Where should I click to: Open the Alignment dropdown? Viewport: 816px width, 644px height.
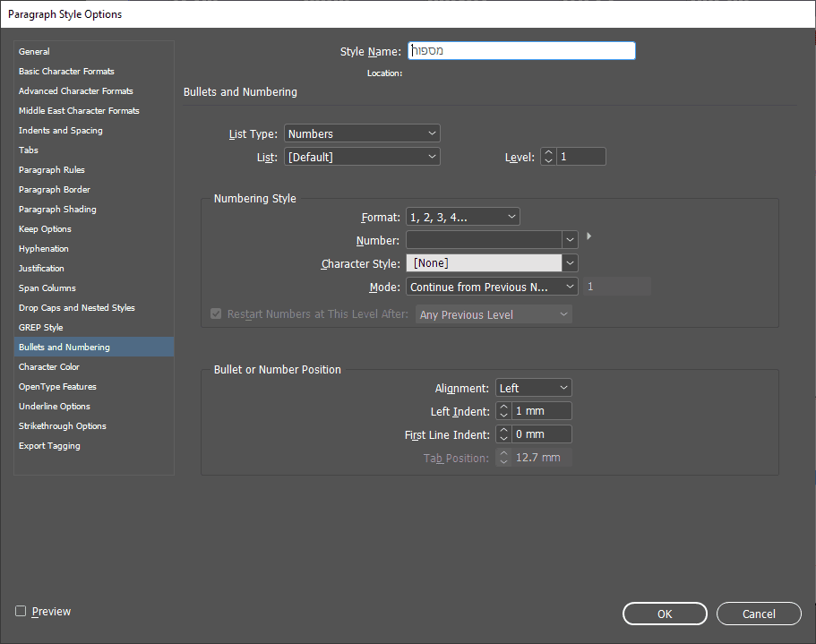pos(534,389)
